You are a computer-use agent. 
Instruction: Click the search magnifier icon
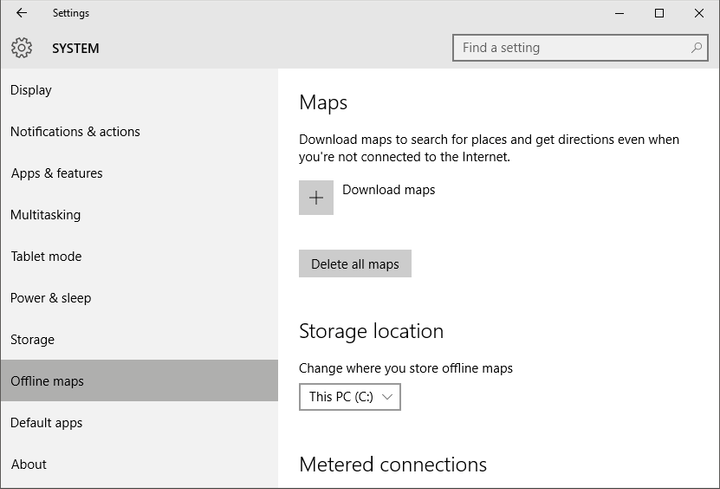[696, 47]
